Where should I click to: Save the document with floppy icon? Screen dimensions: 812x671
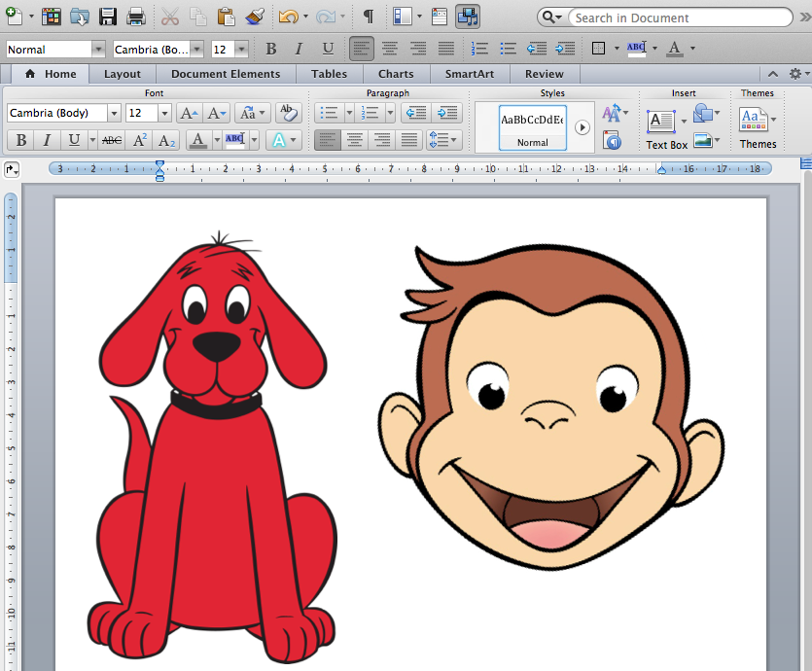point(108,17)
